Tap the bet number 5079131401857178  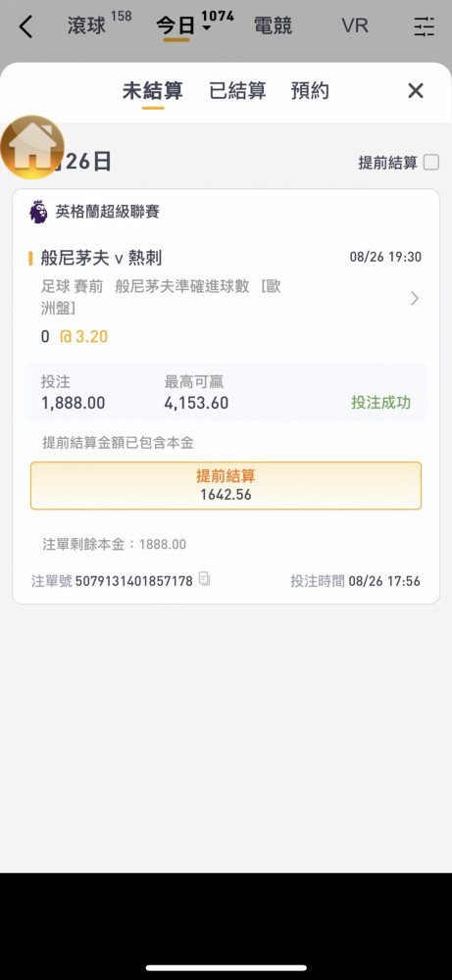pyautogui.click(x=133, y=581)
